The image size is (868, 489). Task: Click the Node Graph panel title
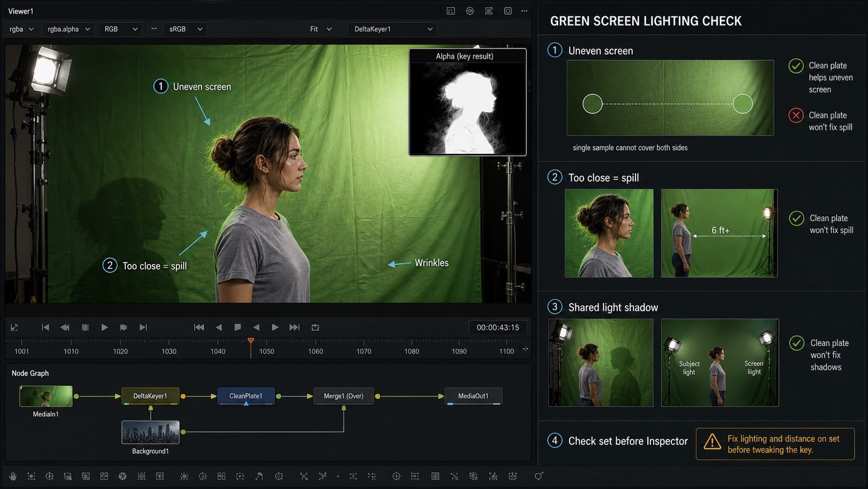(30, 373)
